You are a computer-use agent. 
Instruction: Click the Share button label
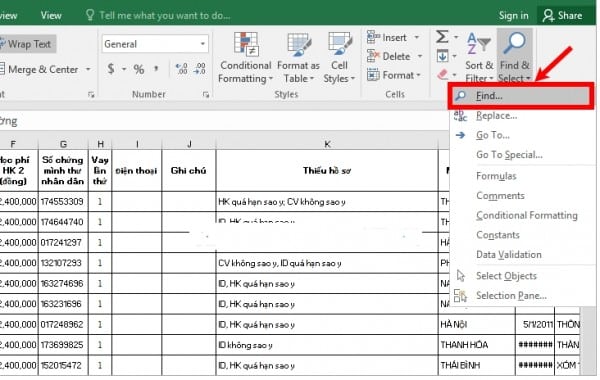click(570, 16)
